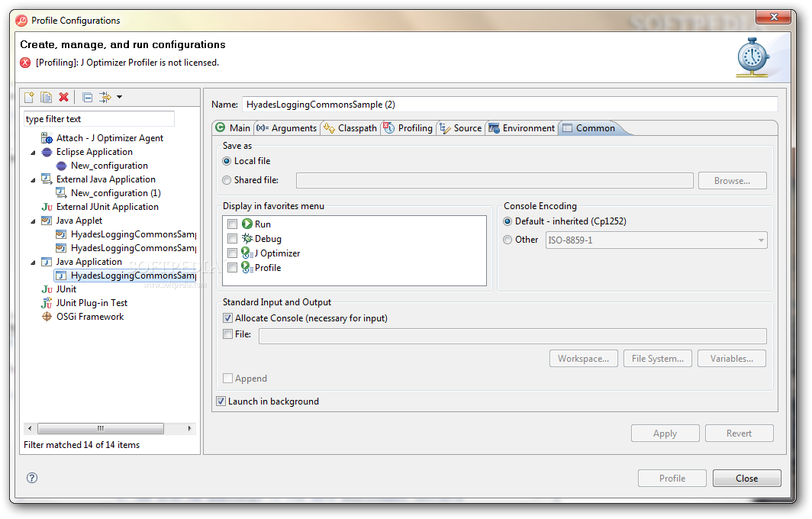Check Profile in favorites menu
812x519 pixels.
233,268
